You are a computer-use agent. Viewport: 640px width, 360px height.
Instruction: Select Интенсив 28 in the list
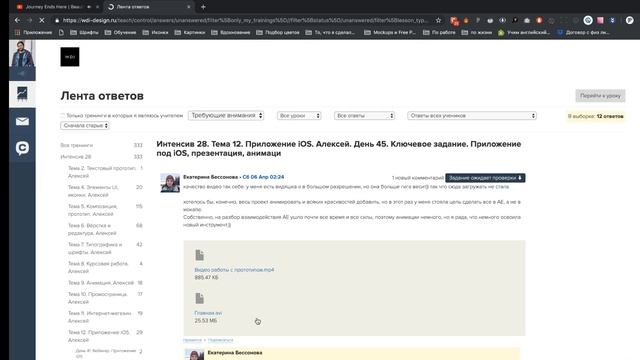point(76,157)
